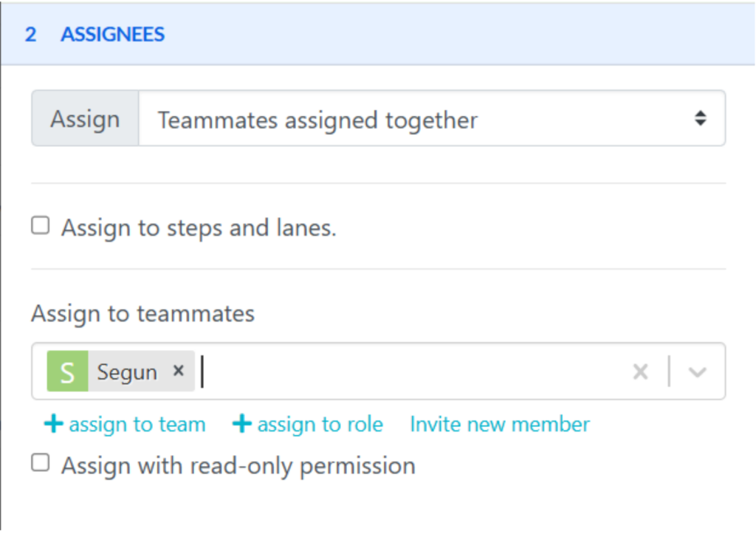Enable Assign to steps and lanes checkbox

[x=41, y=226]
